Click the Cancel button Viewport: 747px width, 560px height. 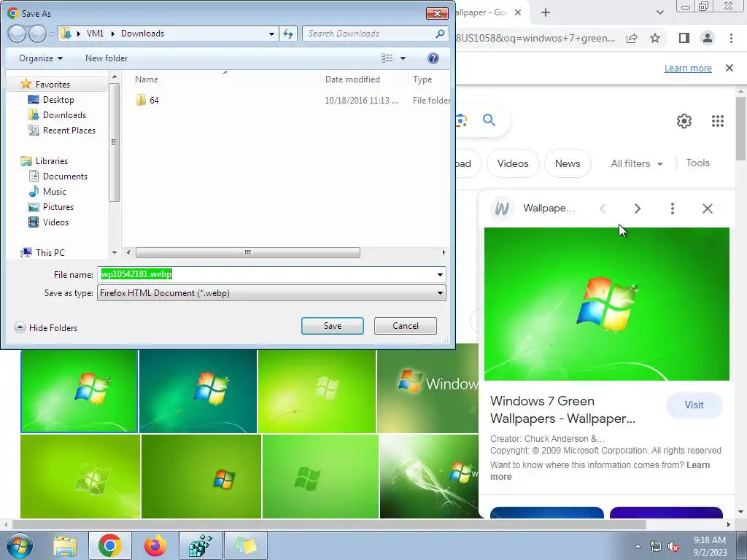[x=406, y=326]
